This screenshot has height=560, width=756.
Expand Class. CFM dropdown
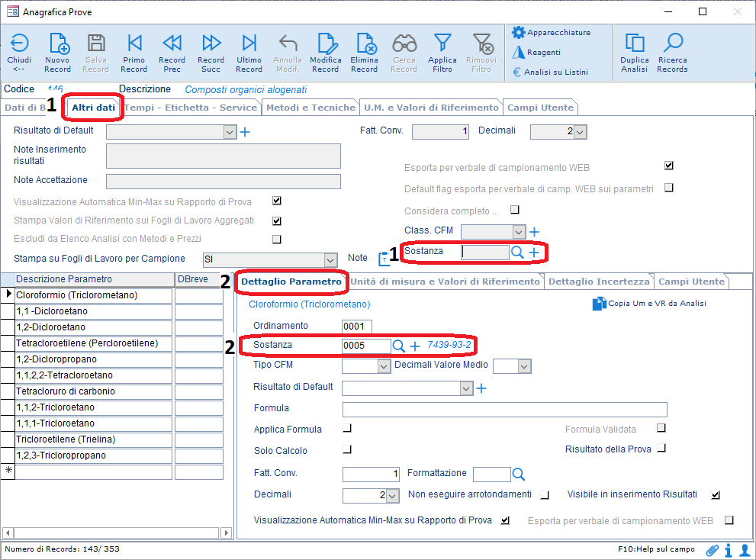point(520,232)
